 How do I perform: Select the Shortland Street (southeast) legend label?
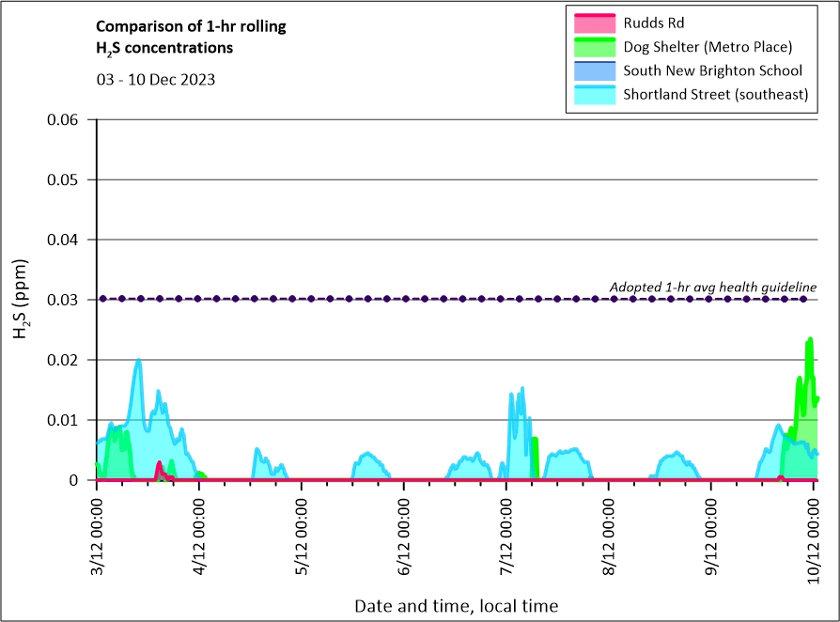click(715, 95)
